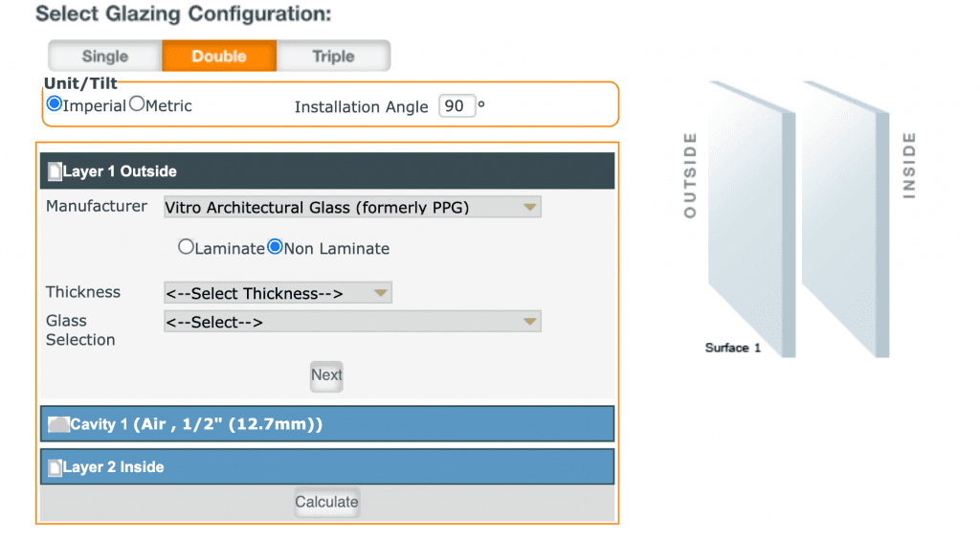Click the Installation Angle input field

(x=457, y=105)
